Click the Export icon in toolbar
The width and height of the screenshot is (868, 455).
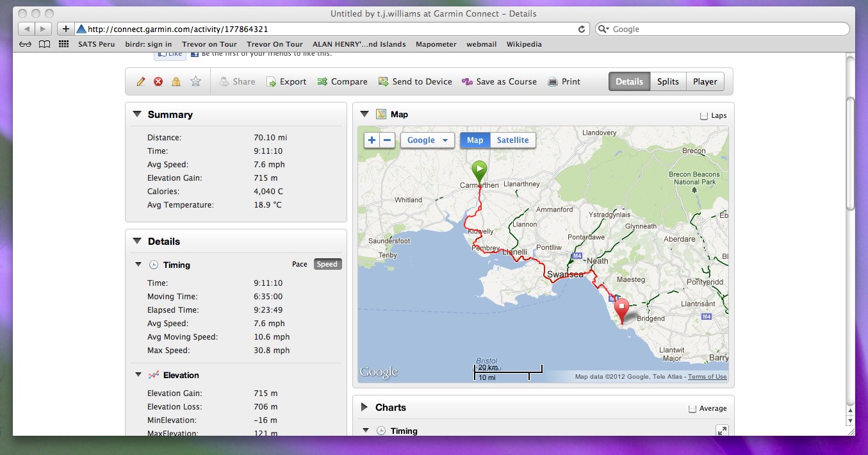tap(272, 82)
